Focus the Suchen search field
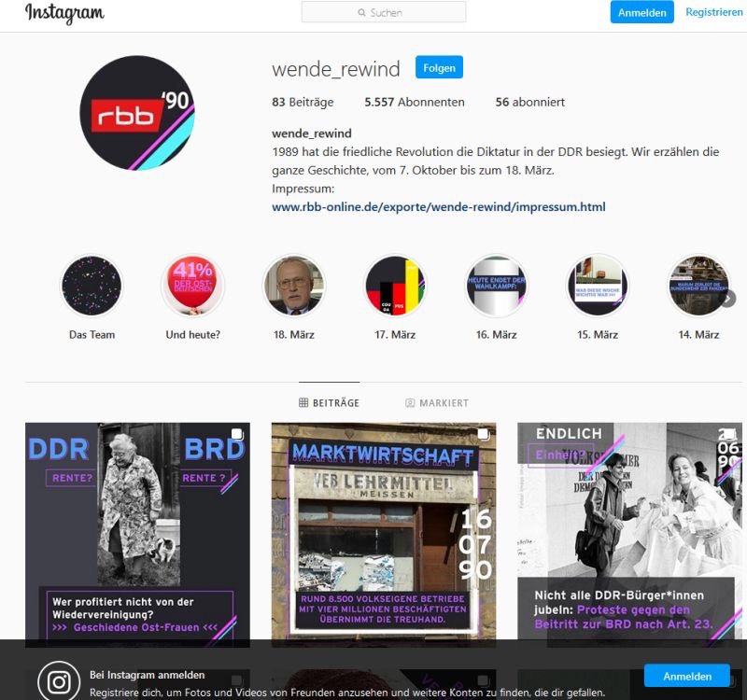This screenshot has height=700, width=747. (x=384, y=12)
